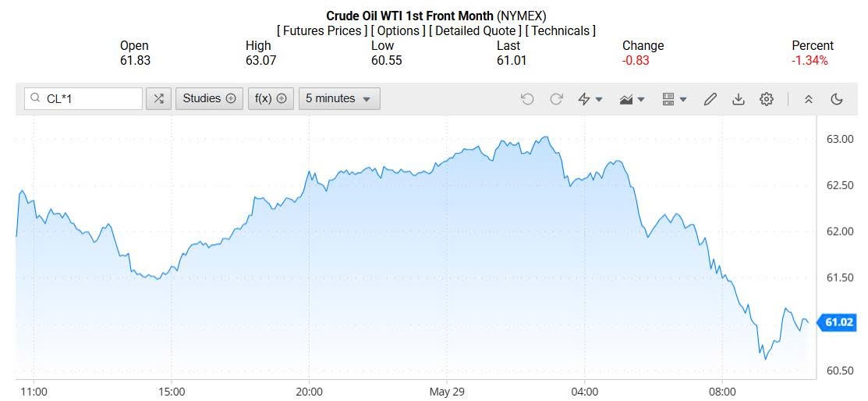
Task: Click the compare symbols shuffle icon
Action: (158, 98)
